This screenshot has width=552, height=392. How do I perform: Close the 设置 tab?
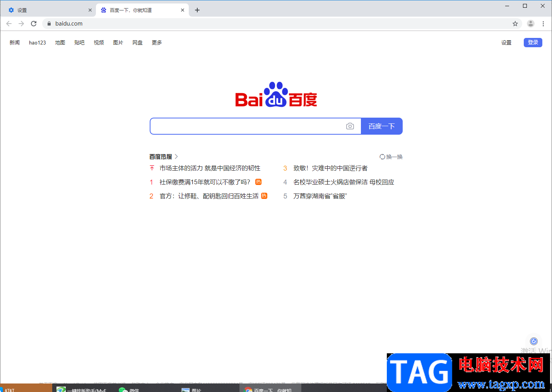[90, 10]
